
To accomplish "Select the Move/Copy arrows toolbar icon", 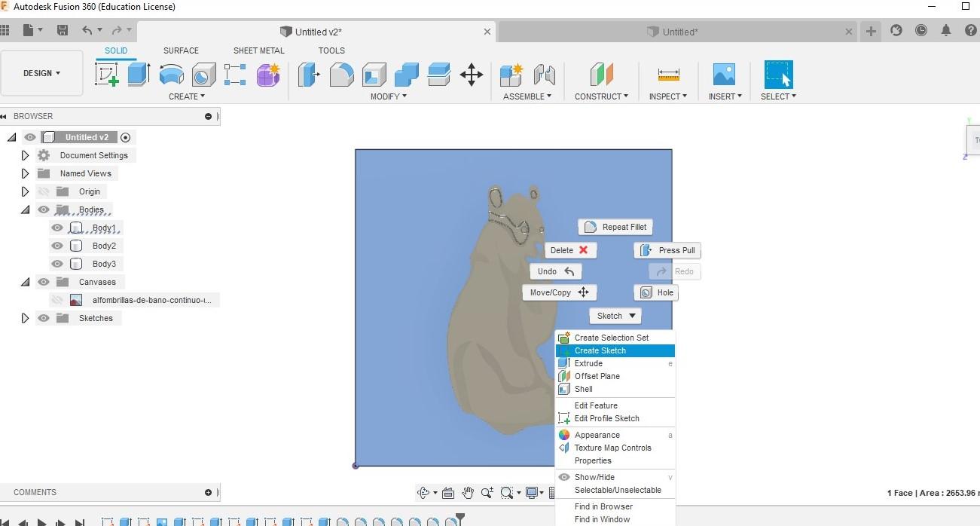I will pyautogui.click(x=472, y=75).
